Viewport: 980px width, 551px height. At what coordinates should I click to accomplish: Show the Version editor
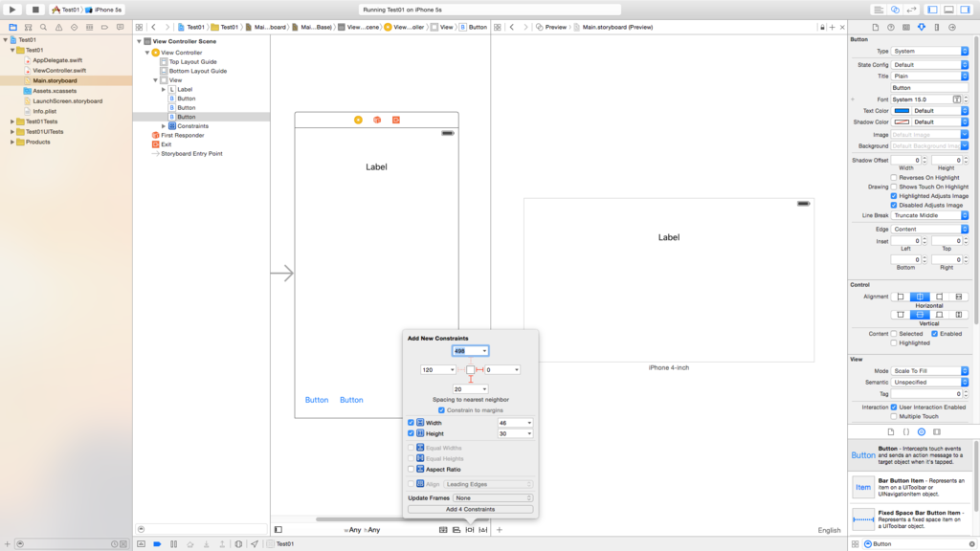(x=911, y=10)
